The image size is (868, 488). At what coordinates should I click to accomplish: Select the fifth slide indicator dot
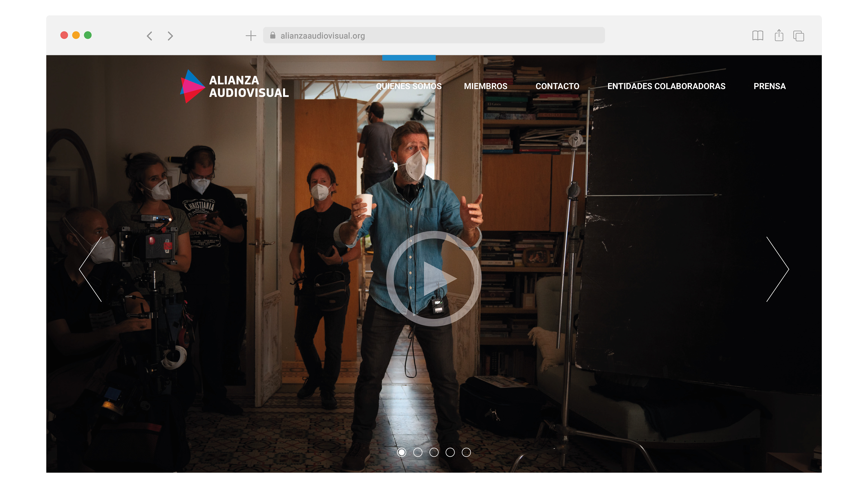[x=466, y=452]
